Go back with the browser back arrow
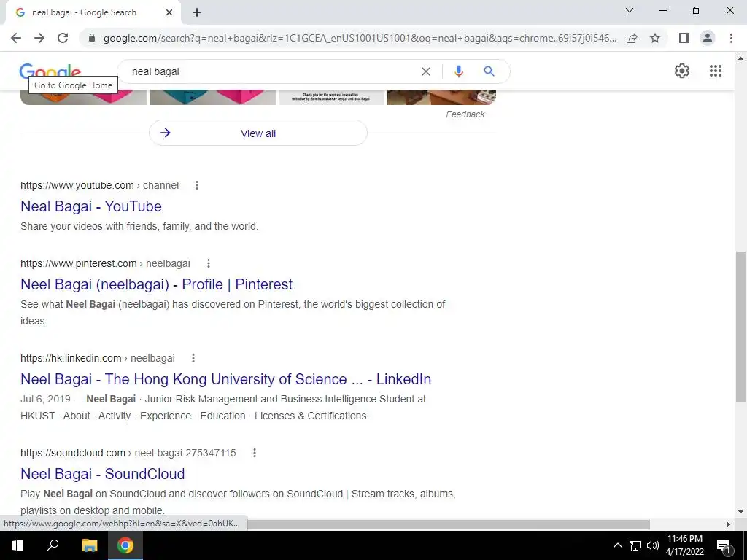747x560 pixels. click(x=16, y=38)
